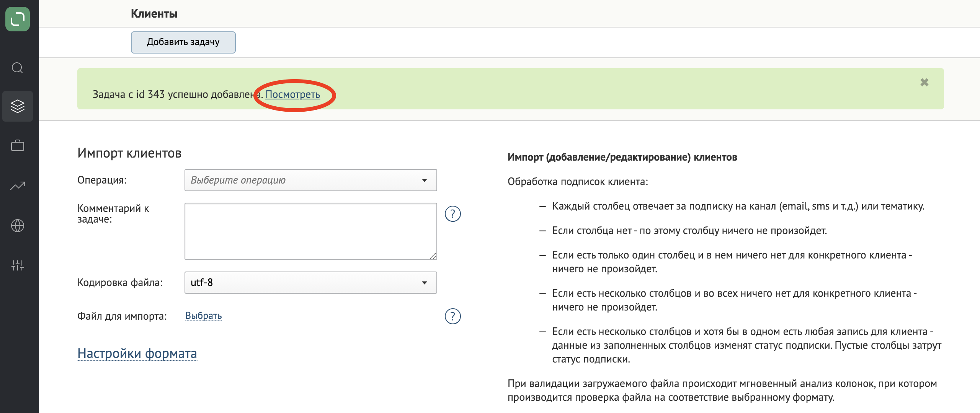Image resolution: width=980 pixels, height=413 pixels.
Task: Open the briefcase sidebar icon
Action: tap(18, 146)
